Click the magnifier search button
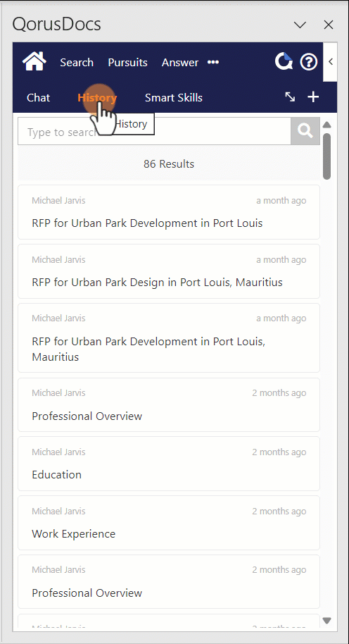This screenshot has height=644, width=349. [x=305, y=131]
